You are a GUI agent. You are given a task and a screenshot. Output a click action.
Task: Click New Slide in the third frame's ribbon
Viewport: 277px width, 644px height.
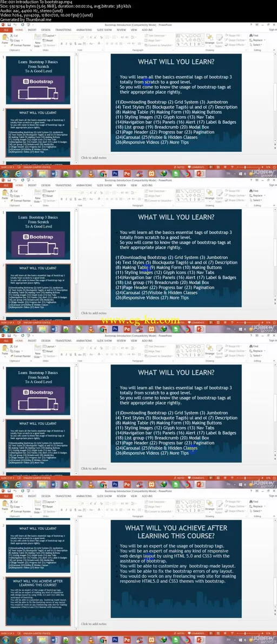pos(37,351)
